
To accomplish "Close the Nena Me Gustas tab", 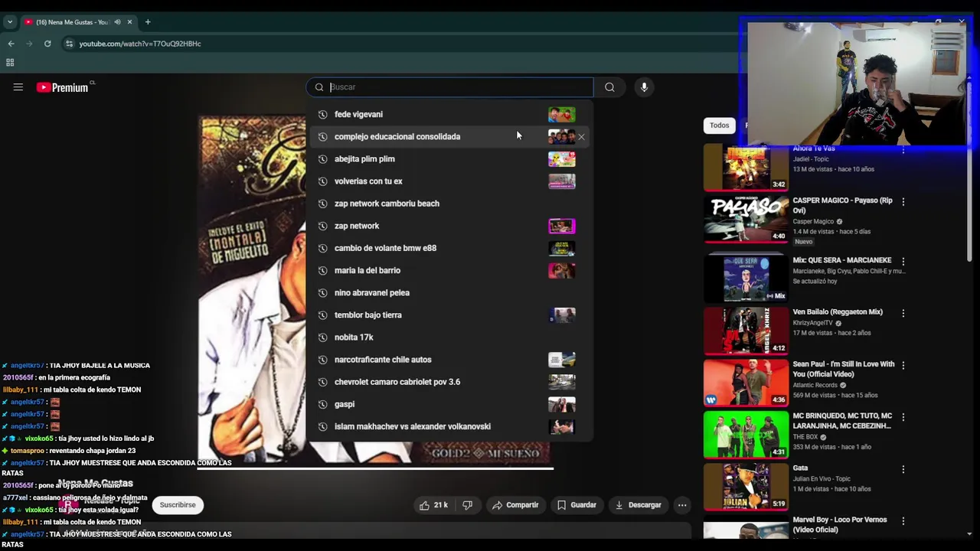I will click(129, 22).
